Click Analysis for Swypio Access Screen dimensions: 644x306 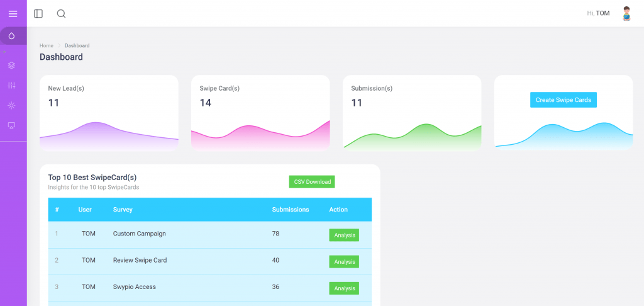pos(344,288)
